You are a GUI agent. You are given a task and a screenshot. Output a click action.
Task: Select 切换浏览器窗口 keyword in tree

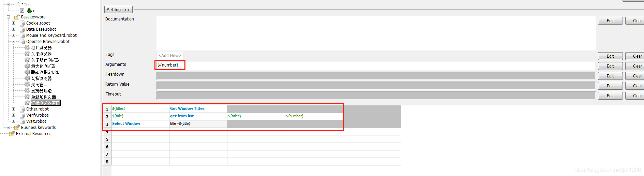click(46, 103)
